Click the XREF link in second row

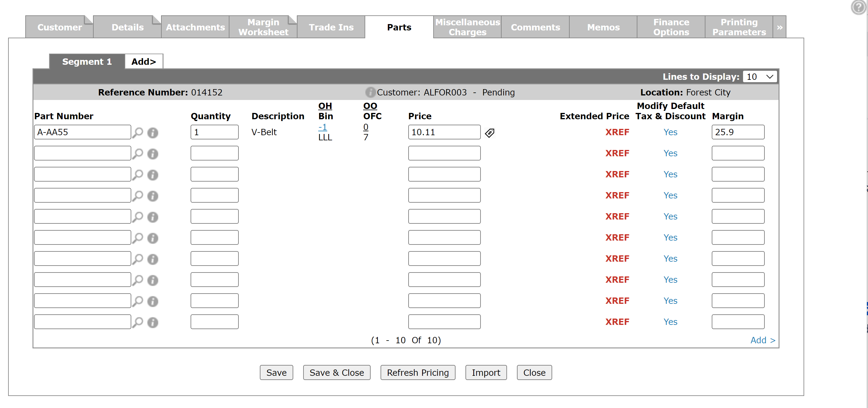click(x=617, y=153)
